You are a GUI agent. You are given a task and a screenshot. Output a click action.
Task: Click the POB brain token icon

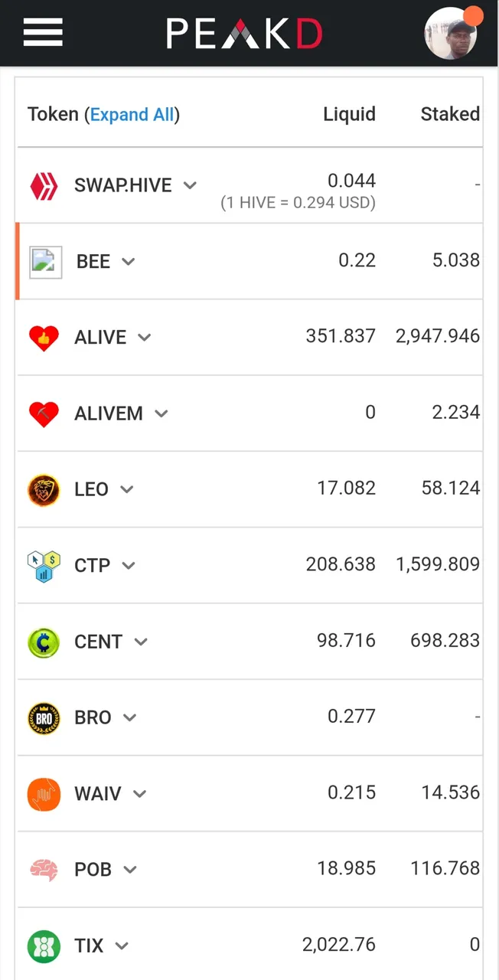[44, 870]
